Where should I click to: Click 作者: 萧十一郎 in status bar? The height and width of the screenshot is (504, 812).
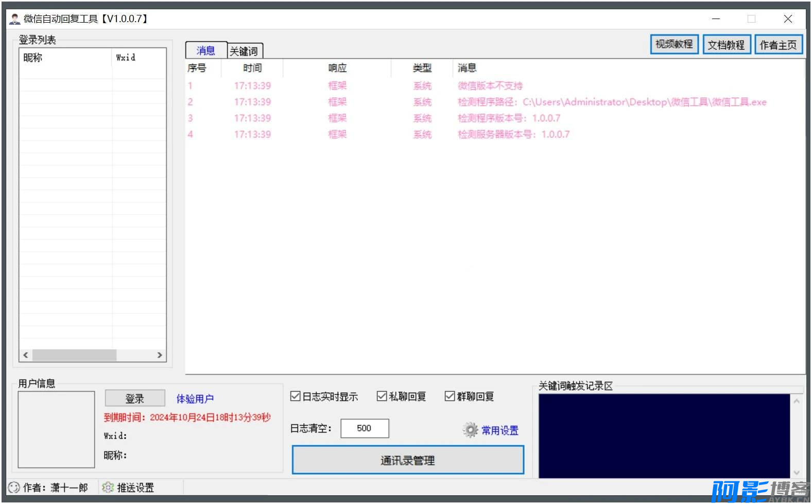pos(55,488)
